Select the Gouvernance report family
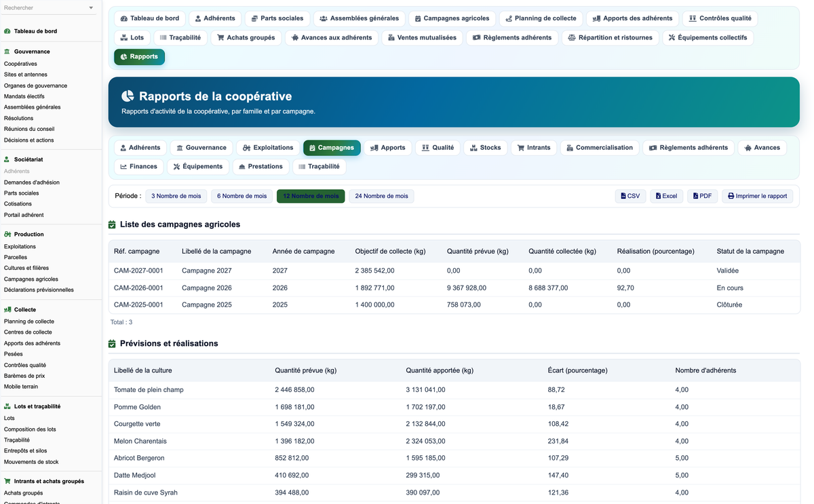The height and width of the screenshot is (504, 814). point(201,147)
